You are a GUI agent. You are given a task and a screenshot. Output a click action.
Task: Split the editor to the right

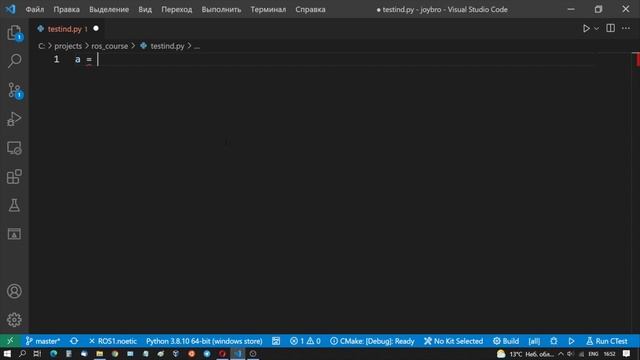pos(611,28)
